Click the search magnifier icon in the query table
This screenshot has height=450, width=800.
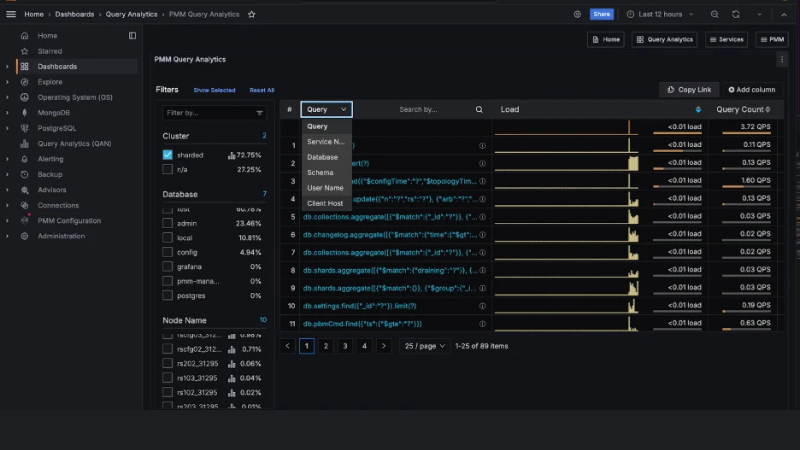pos(479,110)
